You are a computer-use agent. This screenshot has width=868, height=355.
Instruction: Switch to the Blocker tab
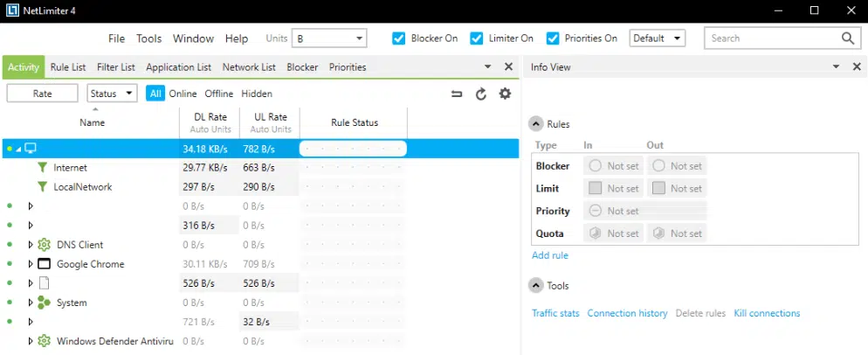[302, 67]
